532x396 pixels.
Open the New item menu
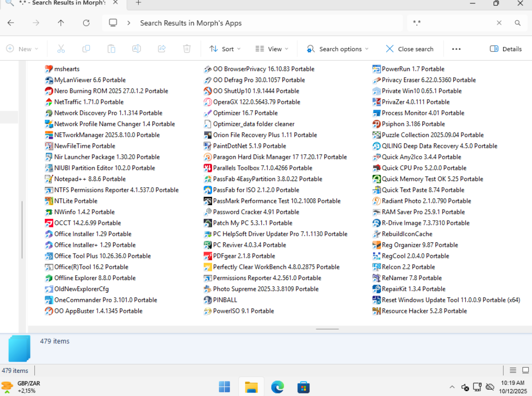click(22, 49)
